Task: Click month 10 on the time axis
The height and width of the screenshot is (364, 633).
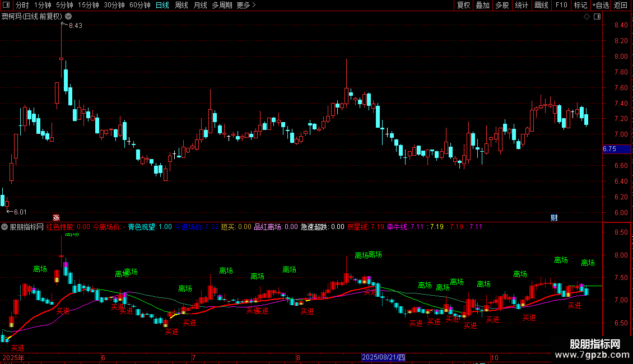Action: click(x=495, y=357)
